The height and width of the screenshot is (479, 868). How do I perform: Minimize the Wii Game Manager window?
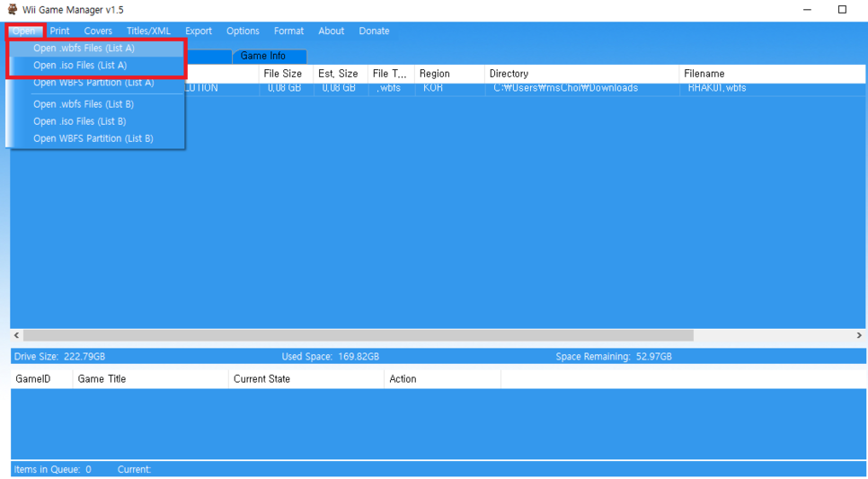[807, 9]
